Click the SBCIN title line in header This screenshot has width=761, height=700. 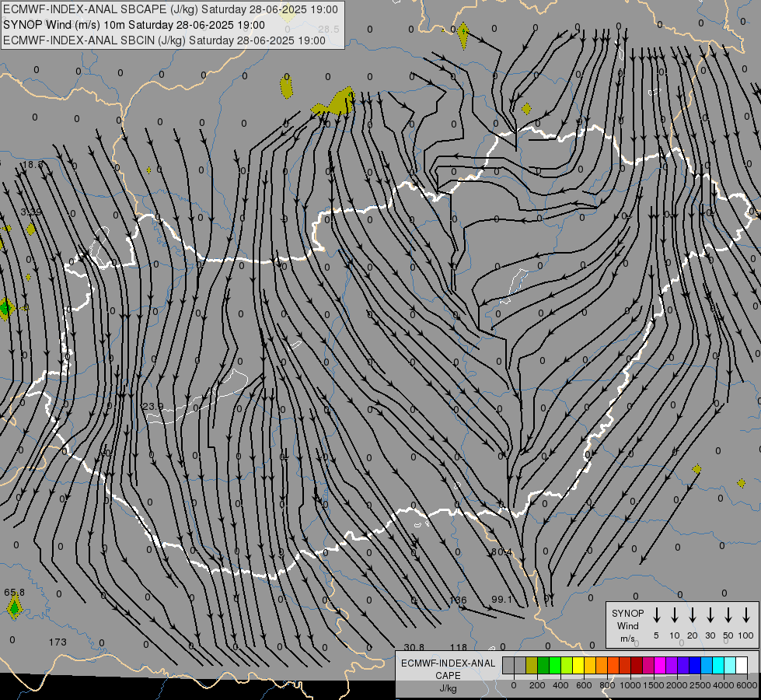[164, 40]
